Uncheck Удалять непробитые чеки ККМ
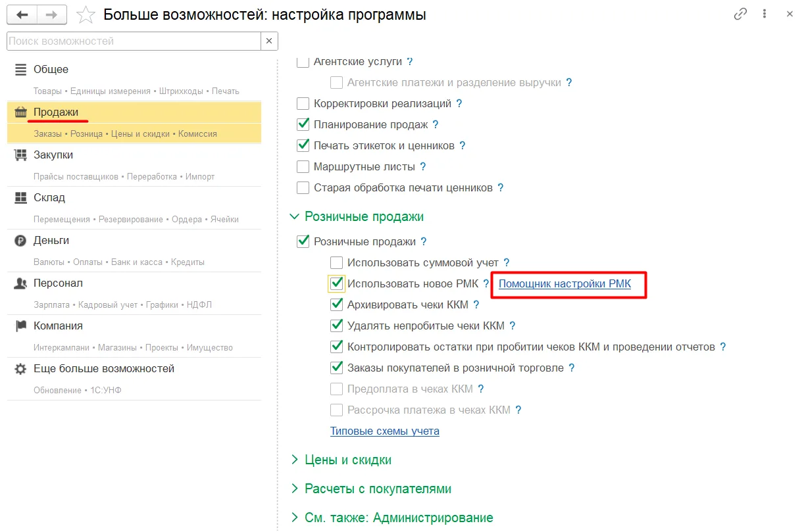804x532 pixels. tap(337, 326)
